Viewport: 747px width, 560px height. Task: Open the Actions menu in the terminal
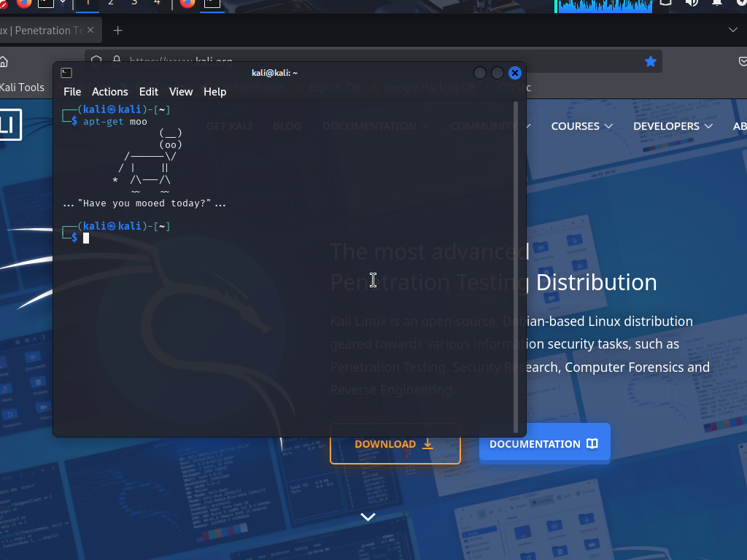[x=110, y=92]
